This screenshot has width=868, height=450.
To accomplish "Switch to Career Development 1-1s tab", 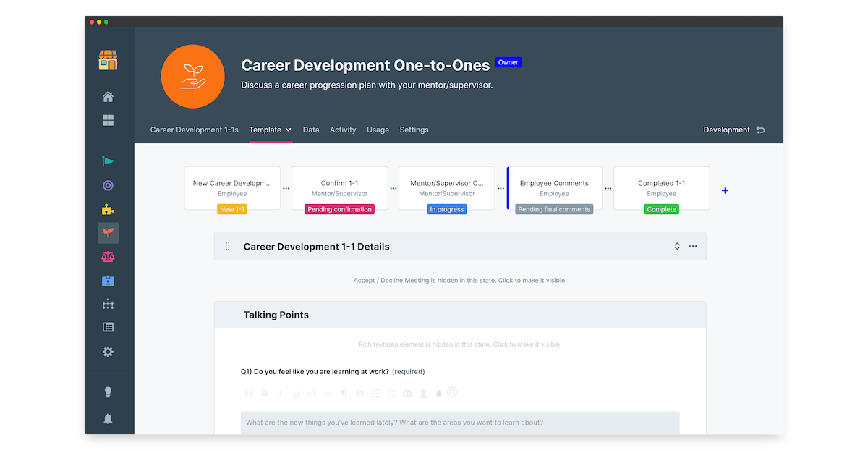I will click(194, 130).
